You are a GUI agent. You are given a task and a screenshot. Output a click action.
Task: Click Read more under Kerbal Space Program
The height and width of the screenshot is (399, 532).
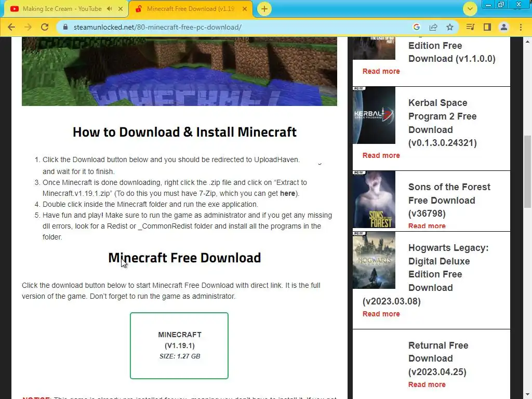381,155
